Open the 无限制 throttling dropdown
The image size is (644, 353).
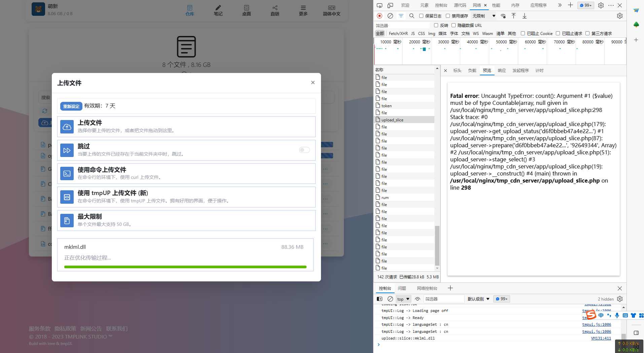484,16
